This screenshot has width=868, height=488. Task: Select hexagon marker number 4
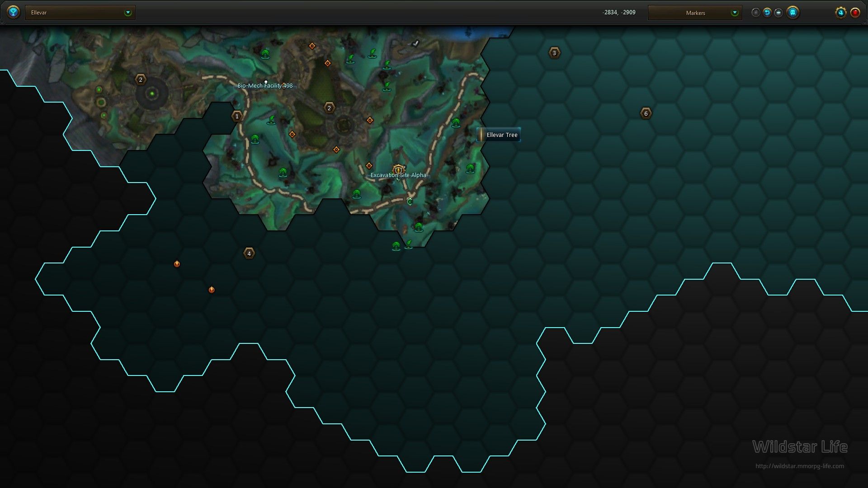249,253
